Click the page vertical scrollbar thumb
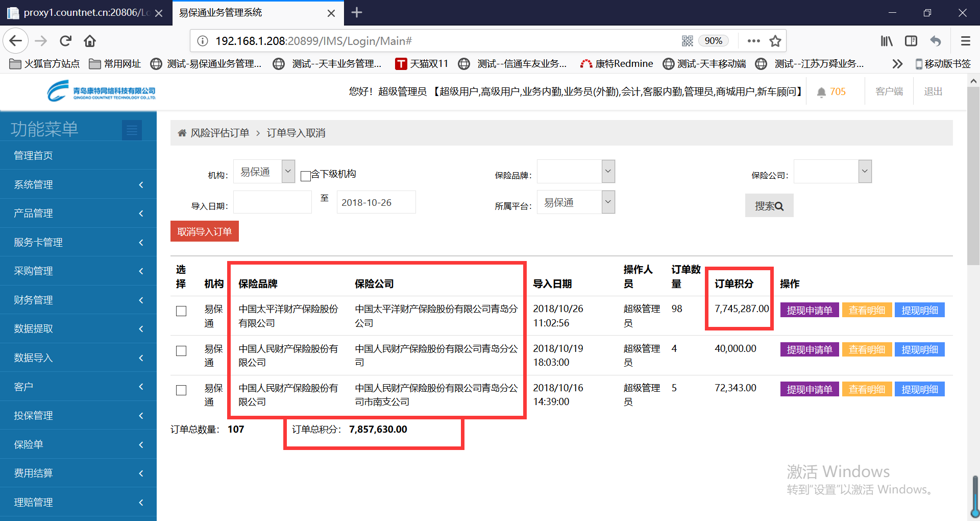Viewport: 980px width, 521px height. pos(973,176)
